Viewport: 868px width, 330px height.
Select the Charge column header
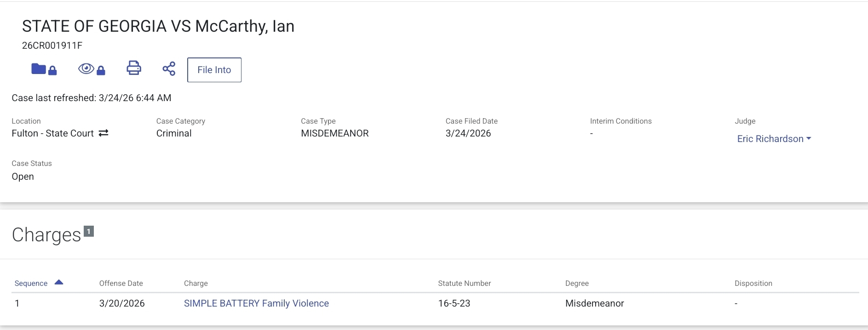tap(195, 283)
